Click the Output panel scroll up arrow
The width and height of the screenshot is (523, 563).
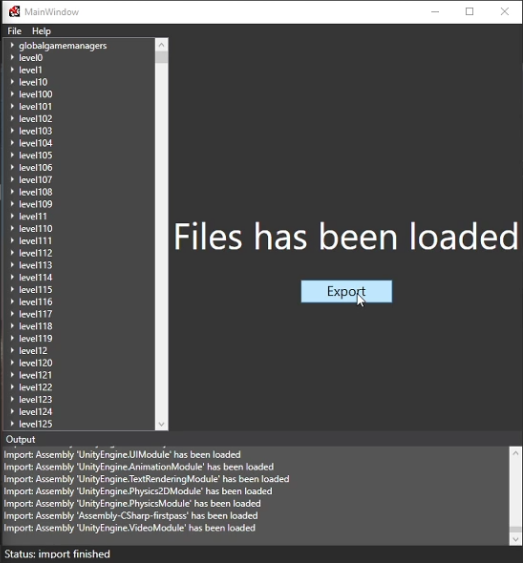pos(515,453)
